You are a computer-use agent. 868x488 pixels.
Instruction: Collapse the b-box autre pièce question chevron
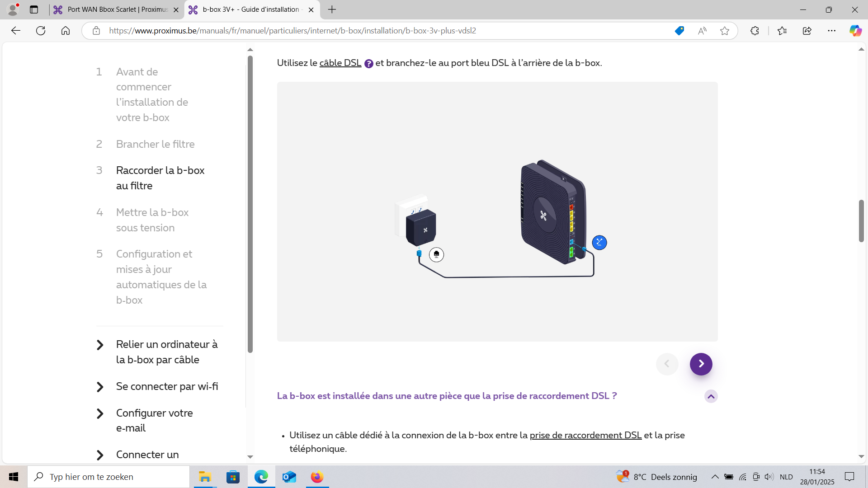711,396
